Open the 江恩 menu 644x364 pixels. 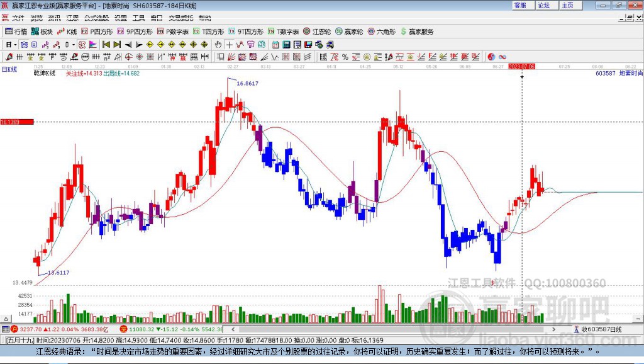[x=72, y=18]
